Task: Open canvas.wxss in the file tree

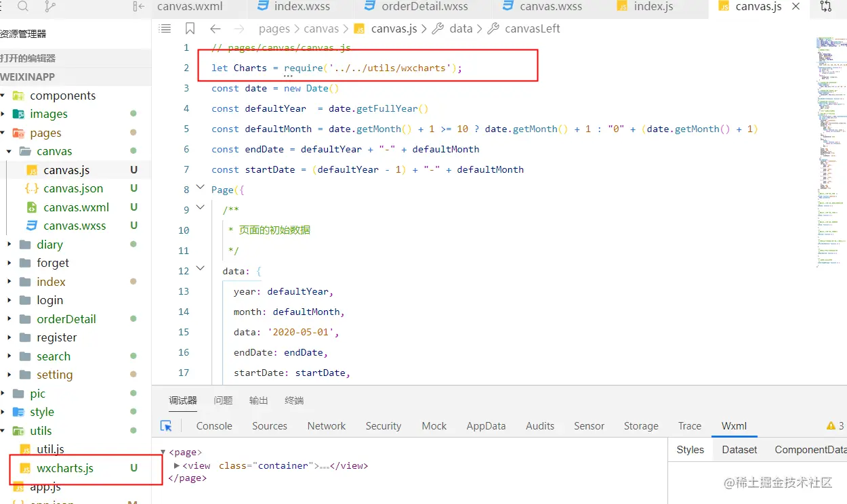Action: 75,226
